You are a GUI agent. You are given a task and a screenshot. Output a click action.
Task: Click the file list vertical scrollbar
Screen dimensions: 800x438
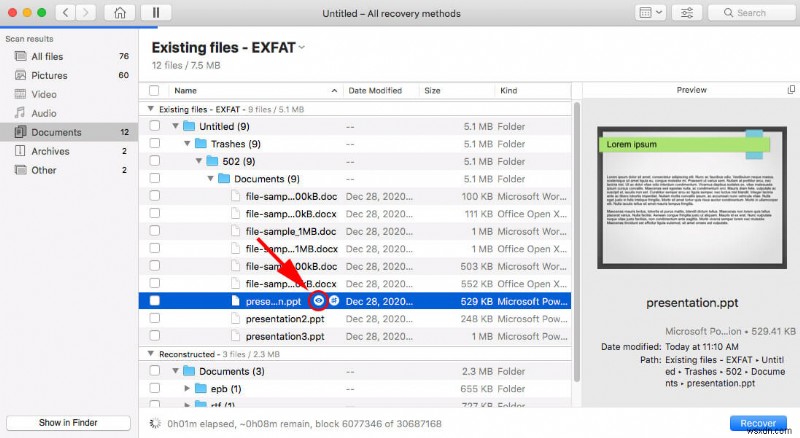pyautogui.click(x=577, y=241)
